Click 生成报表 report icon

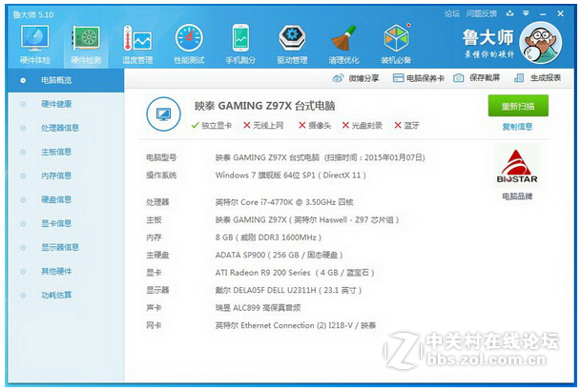pyautogui.click(x=519, y=78)
